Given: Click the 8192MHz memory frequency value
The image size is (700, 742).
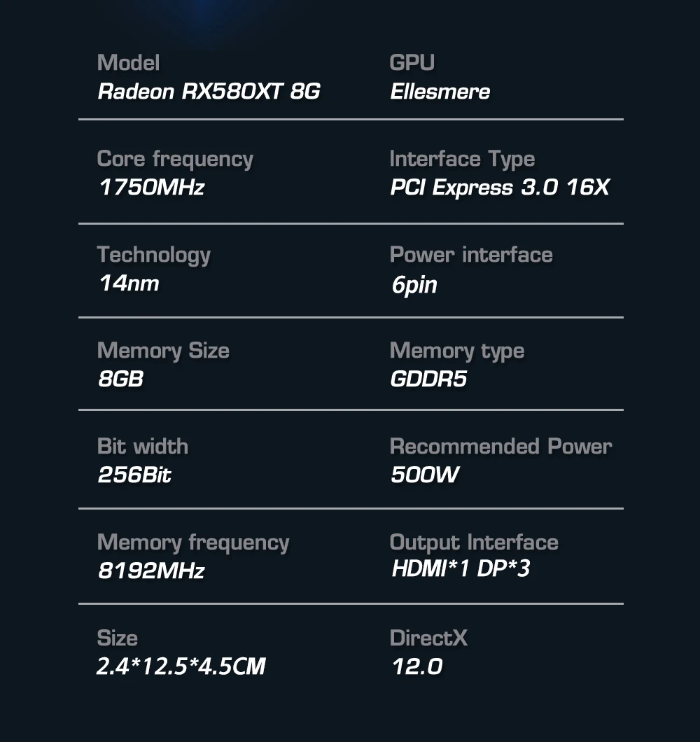Looking at the screenshot, I should (151, 570).
